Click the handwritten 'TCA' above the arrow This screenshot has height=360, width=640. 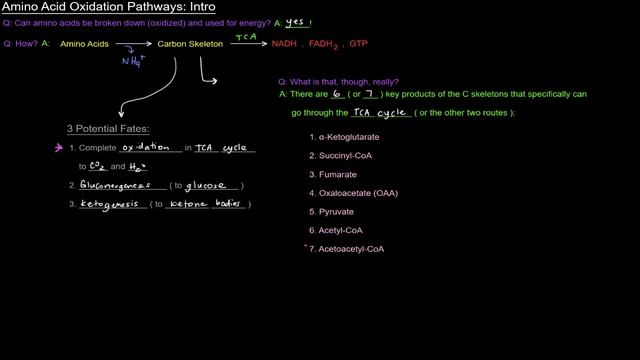246,37
